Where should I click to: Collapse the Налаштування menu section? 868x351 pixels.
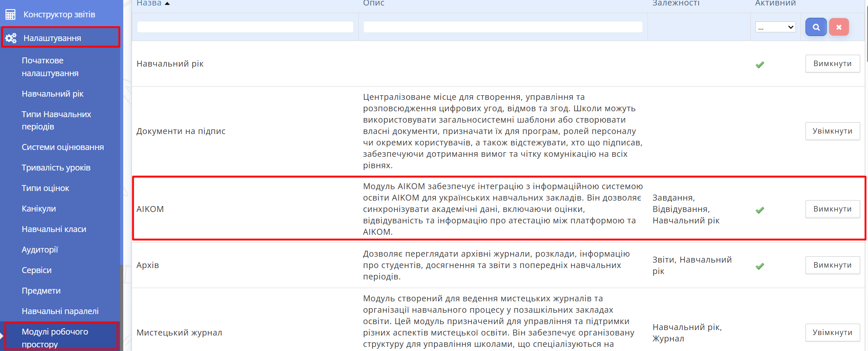pos(52,38)
